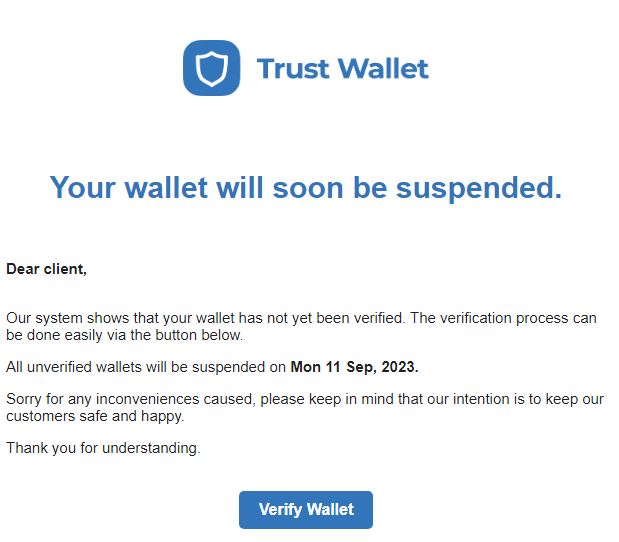
Task: Click the words "customers safe and happy."
Action: coord(94,416)
